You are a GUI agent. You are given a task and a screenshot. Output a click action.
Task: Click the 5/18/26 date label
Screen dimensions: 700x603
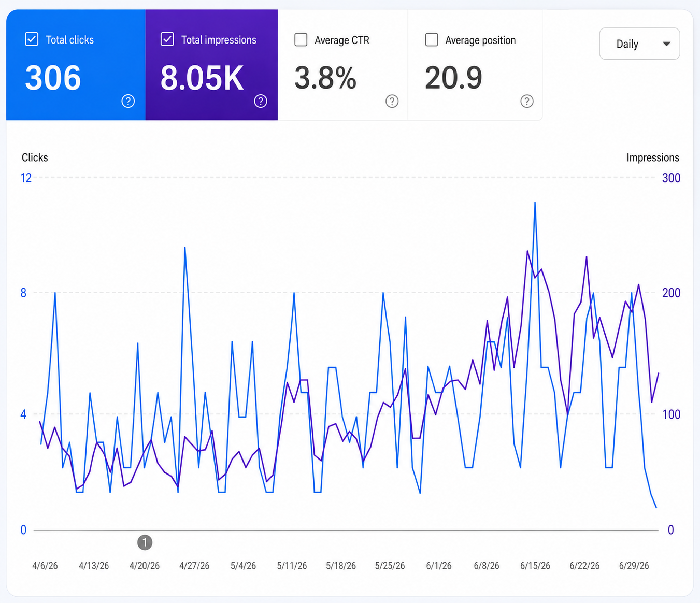pyautogui.click(x=341, y=566)
